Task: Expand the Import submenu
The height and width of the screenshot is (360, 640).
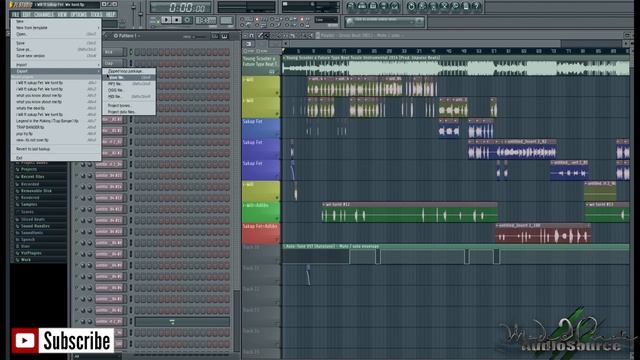Action: (x=56, y=65)
